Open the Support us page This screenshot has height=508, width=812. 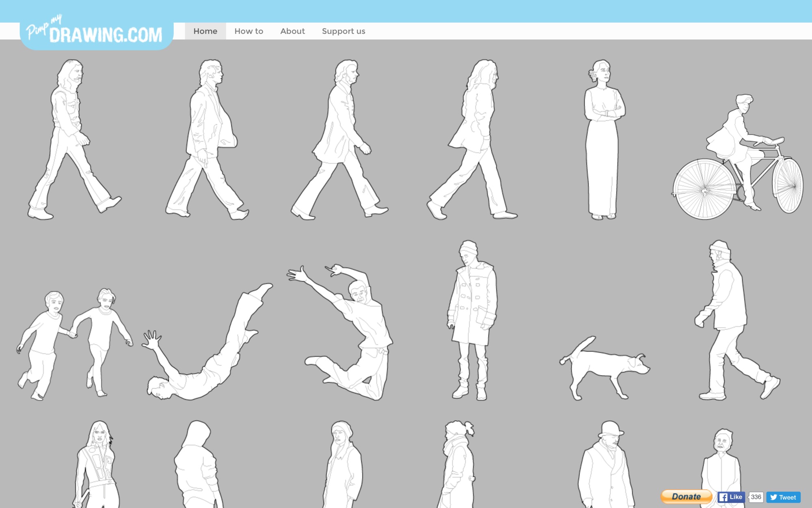(x=343, y=31)
